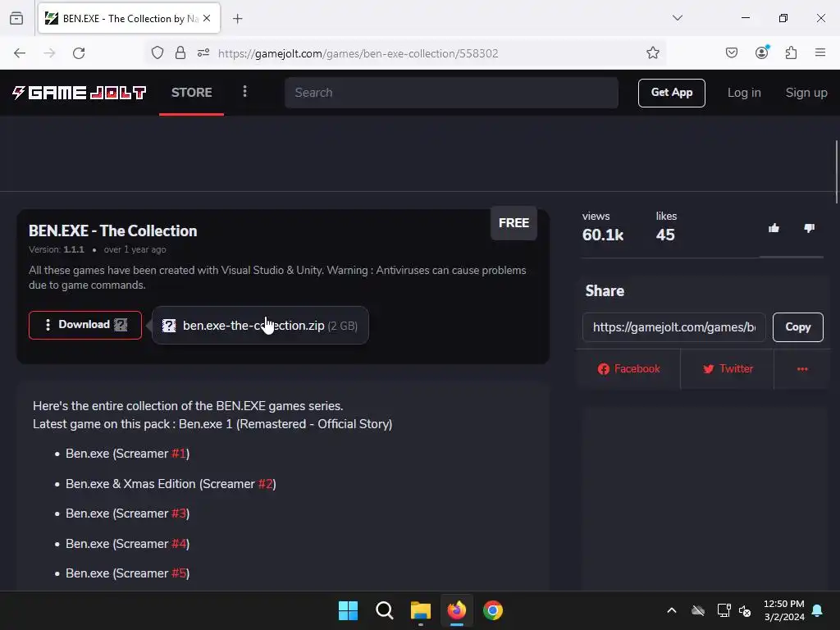Open the Windows Start menu
840x630 pixels.
tap(348, 610)
